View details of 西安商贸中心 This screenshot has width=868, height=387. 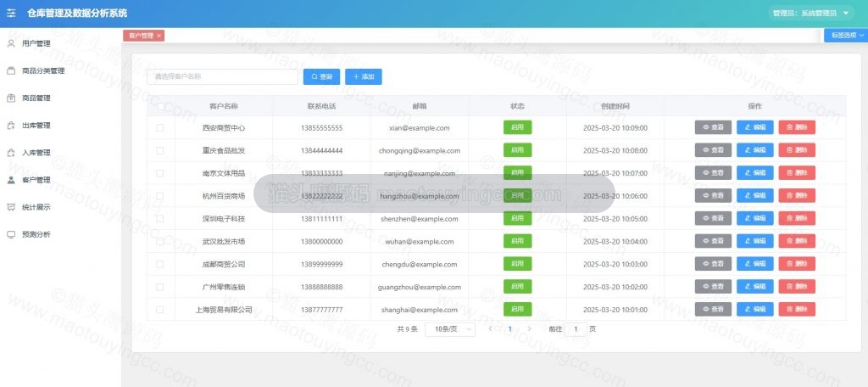713,127
